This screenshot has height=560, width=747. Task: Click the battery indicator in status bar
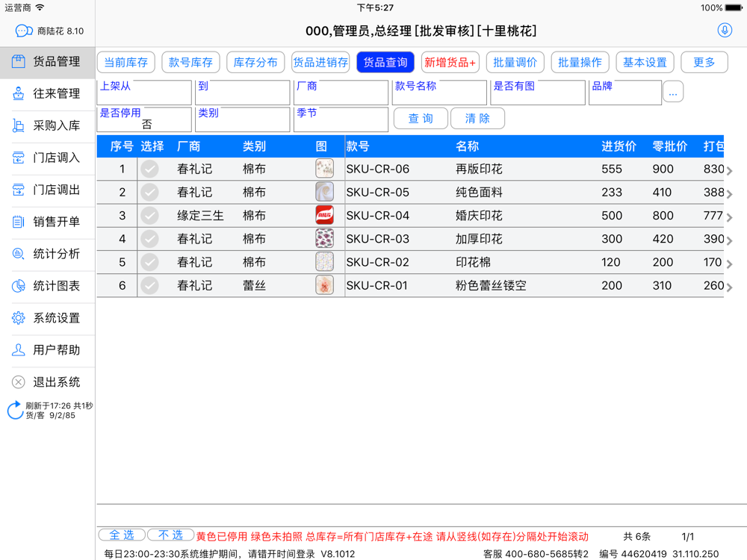(x=734, y=7)
